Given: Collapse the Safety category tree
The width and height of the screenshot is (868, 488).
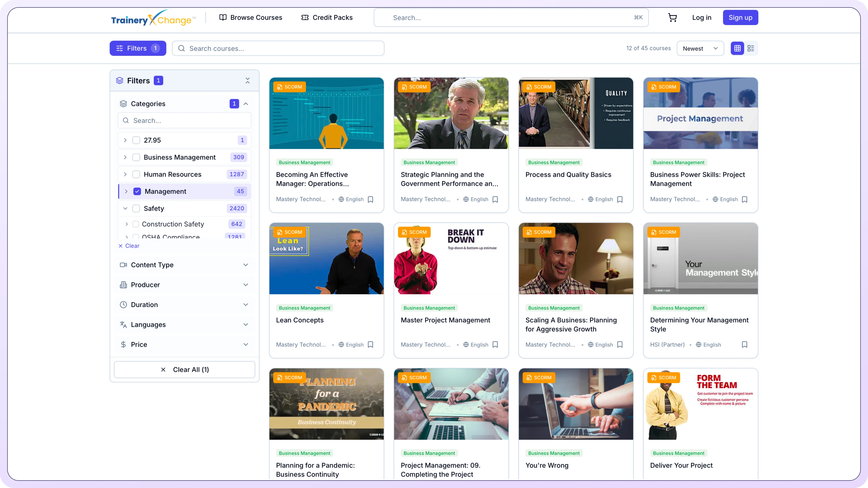Looking at the screenshot, I should tap(125, 209).
